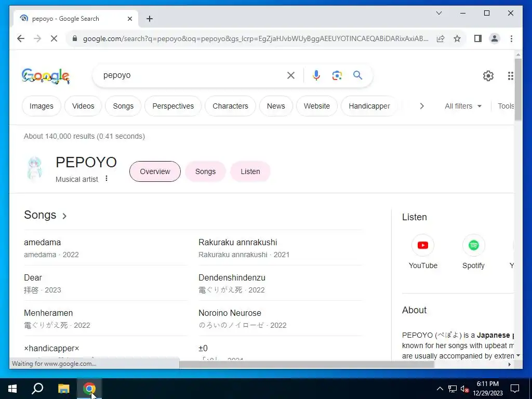Show hidden system tray icons
Viewport: 532px width, 399px height.
[440, 389]
